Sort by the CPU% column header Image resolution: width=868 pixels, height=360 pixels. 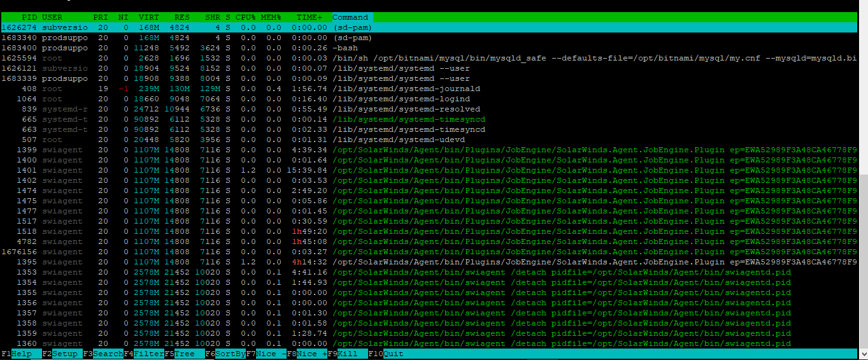(246, 17)
